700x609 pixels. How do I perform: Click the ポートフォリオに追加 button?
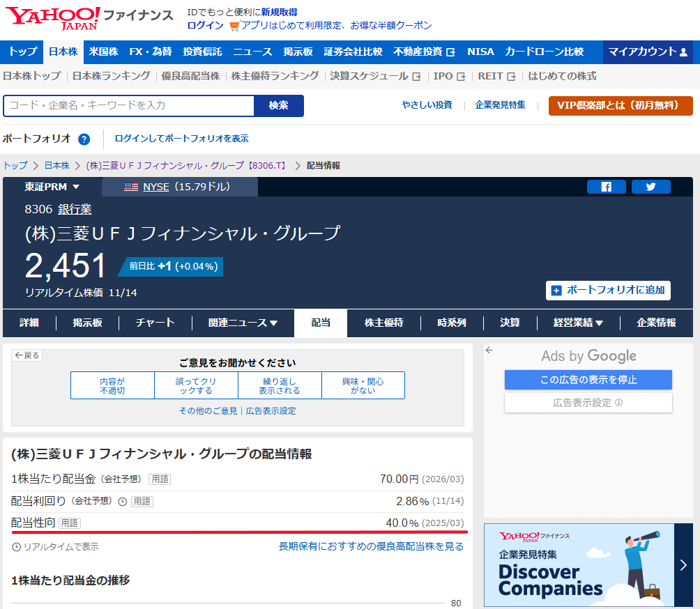click(x=608, y=291)
